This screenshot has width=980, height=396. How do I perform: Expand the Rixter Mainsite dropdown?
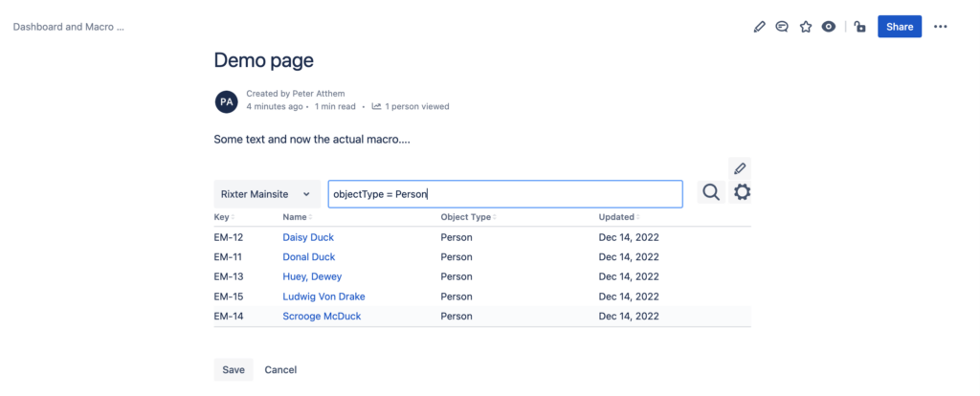pos(267,194)
